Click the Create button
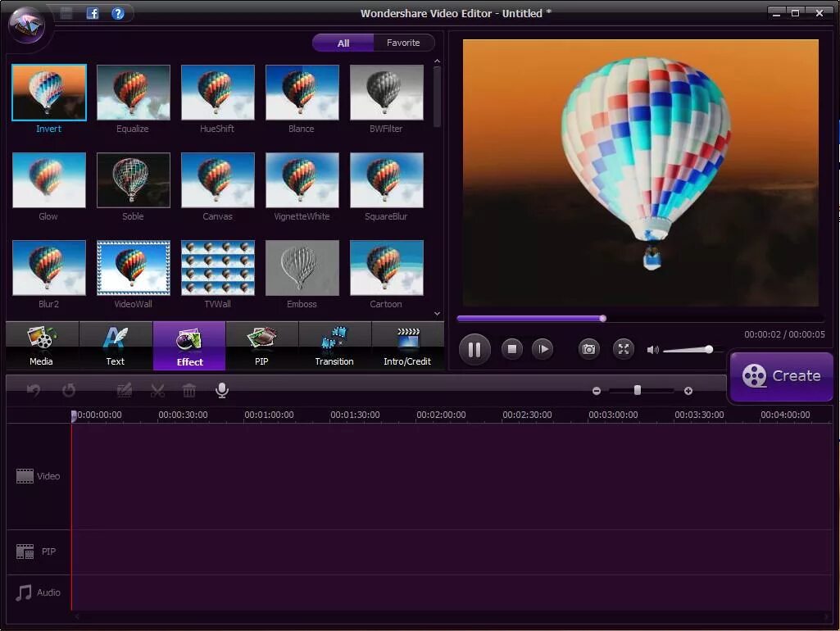This screenshot has width=840, height=631. coord(782,377)
